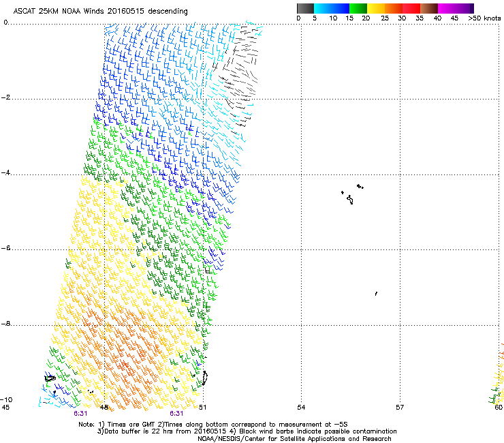Click the "-2" latitude axis label
Image resolution: width=504 pixels, height=443 pixels.
[x=6, y=97]
